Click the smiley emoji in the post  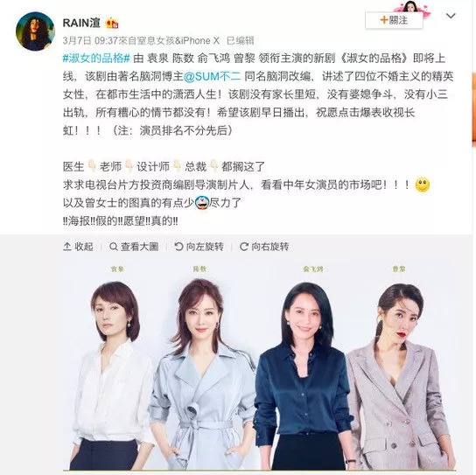click(423, 185)
